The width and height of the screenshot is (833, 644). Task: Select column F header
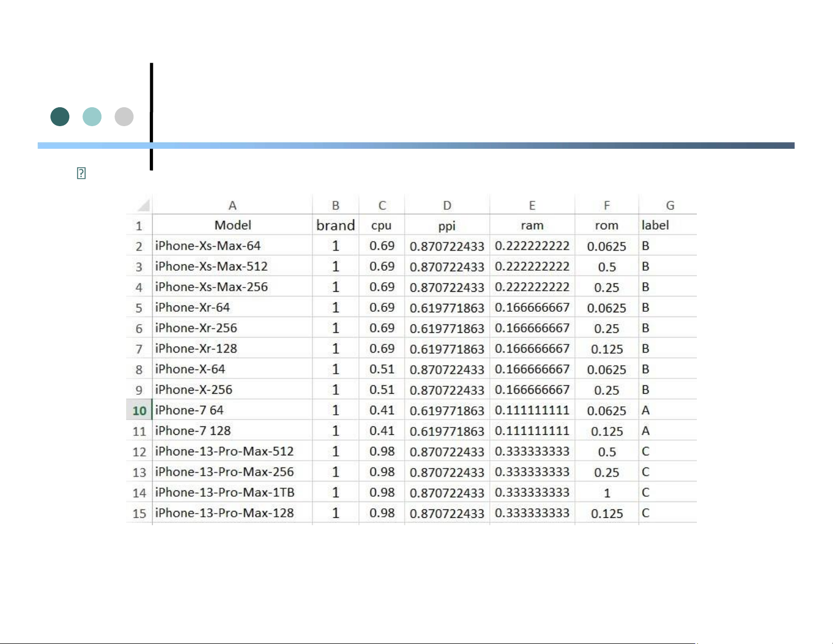(x=607, y=205)
